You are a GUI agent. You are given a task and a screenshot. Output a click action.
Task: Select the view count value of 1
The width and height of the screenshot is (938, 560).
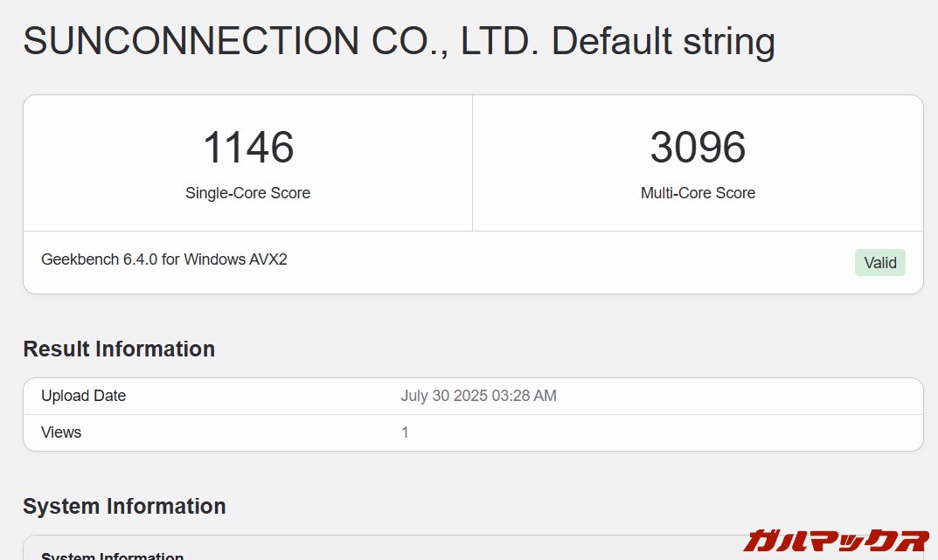tap(405, 432)
